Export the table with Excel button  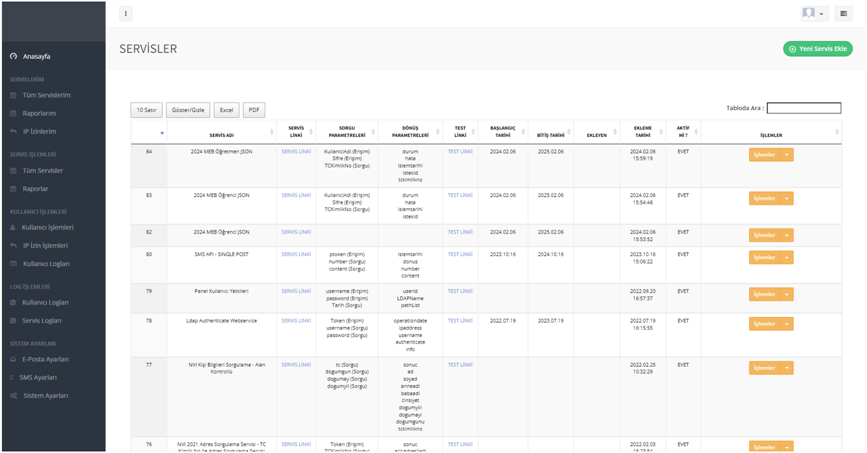(227, 110)
